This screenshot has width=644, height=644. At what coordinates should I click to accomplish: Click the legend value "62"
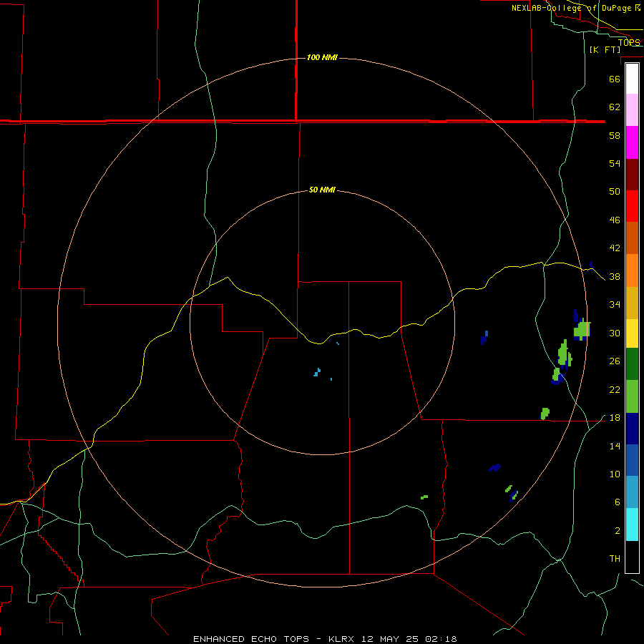pos(615,107)
